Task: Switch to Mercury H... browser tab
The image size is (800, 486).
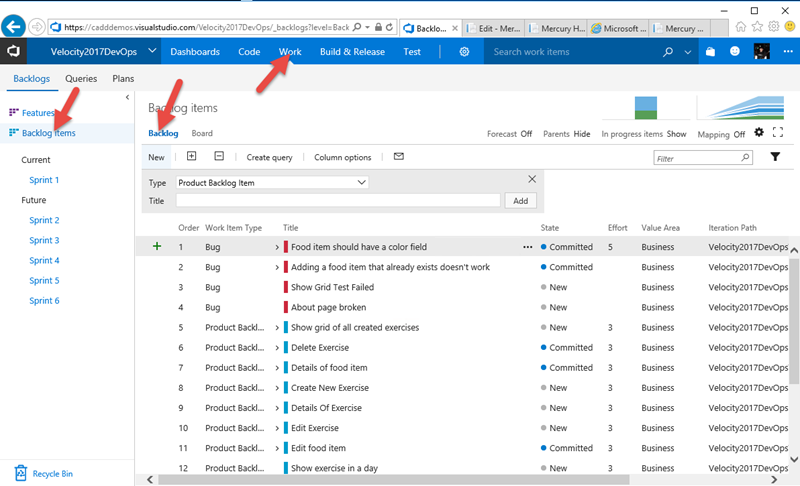Action: 557,28
